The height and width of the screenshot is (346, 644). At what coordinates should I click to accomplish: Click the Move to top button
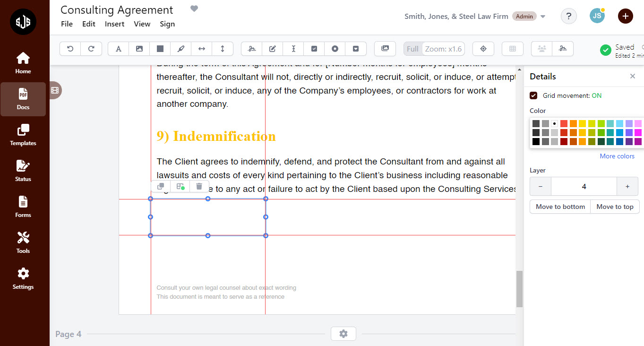(x=615, y=207)
